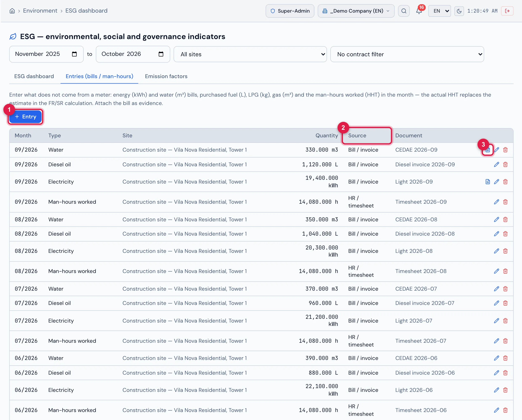The image size is (522, 420).
Task: Open the _Demo Company (EN) switcher
Action: tap(356, 11)
